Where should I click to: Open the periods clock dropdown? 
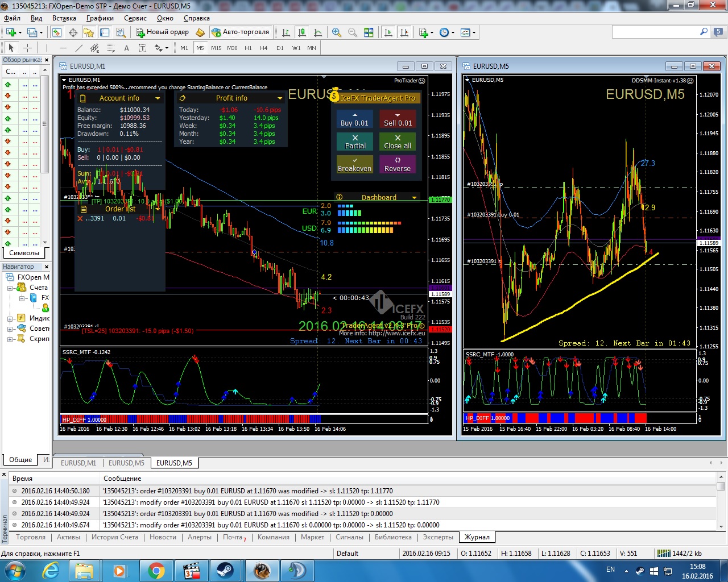447,32
